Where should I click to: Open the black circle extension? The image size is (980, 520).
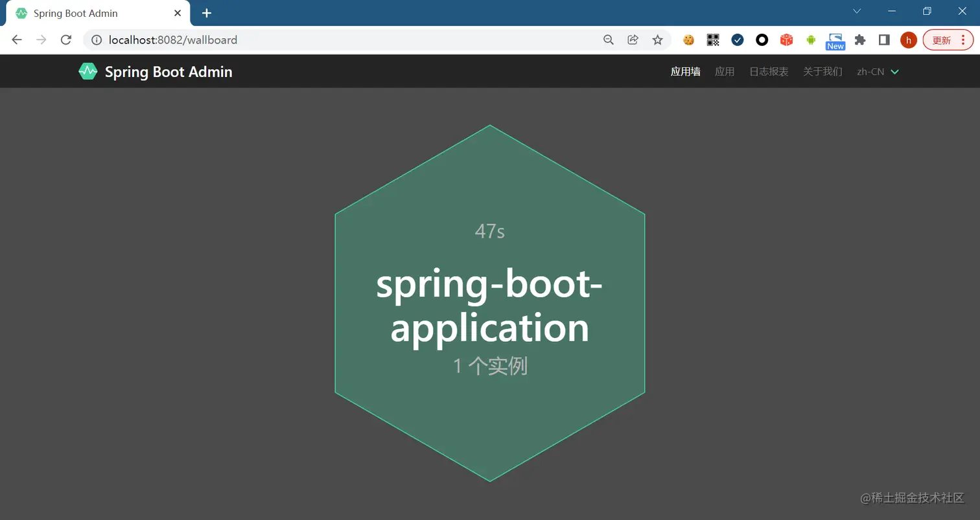(x=762, y=40)
